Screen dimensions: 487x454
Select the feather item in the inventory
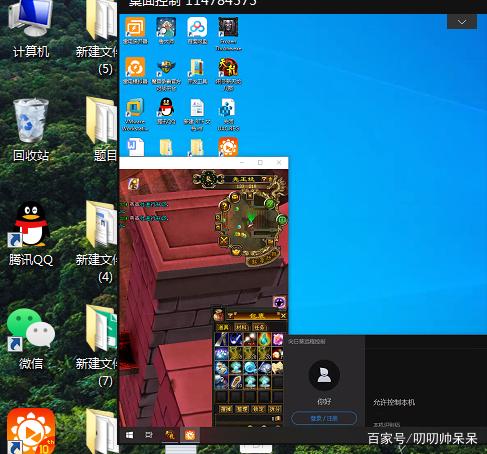click(x=235, y=382)
